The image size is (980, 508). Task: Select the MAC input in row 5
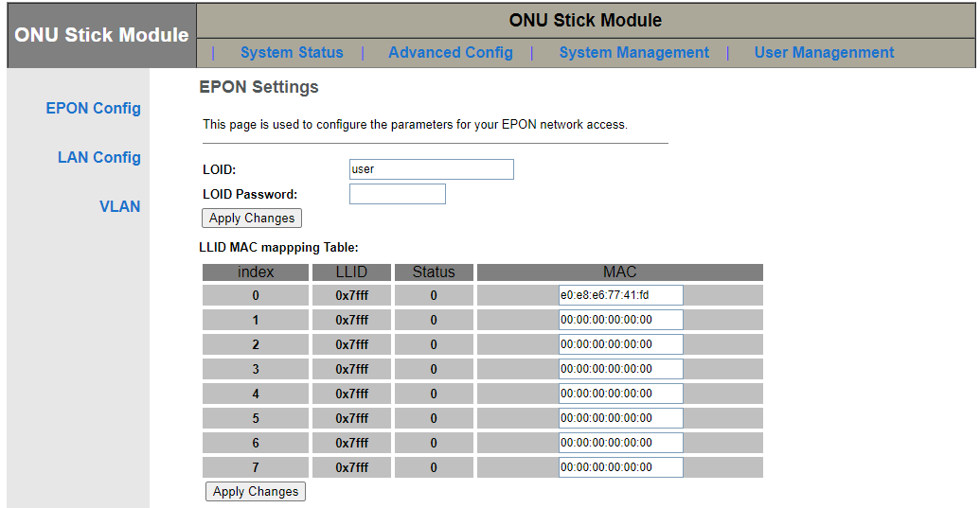[620, 418]
